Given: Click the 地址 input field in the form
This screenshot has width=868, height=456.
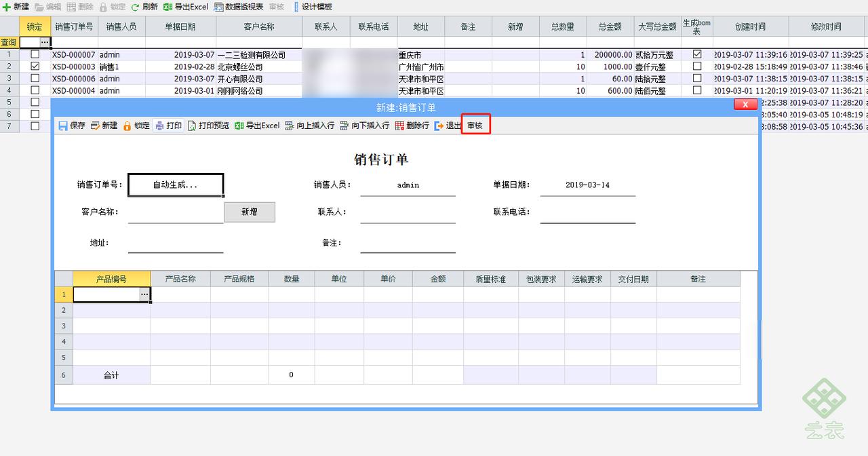Looking at the screenshot, I should [176, 242].
